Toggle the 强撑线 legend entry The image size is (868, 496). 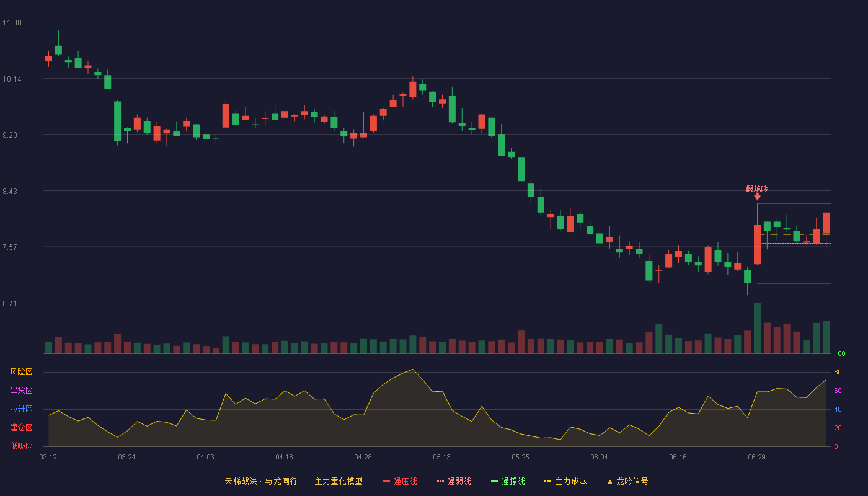[x=508, y=481]
